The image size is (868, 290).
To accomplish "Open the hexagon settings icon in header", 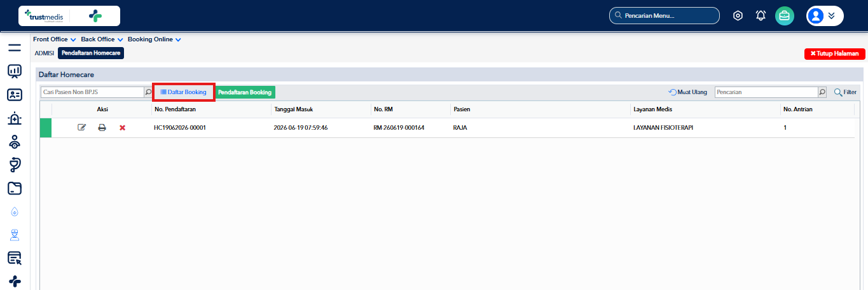I will pyautogui.click(x=738, y=16).
